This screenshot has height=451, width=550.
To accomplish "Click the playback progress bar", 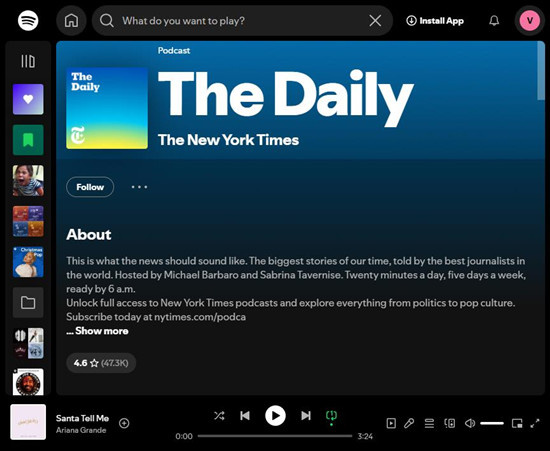I will 275,436.
